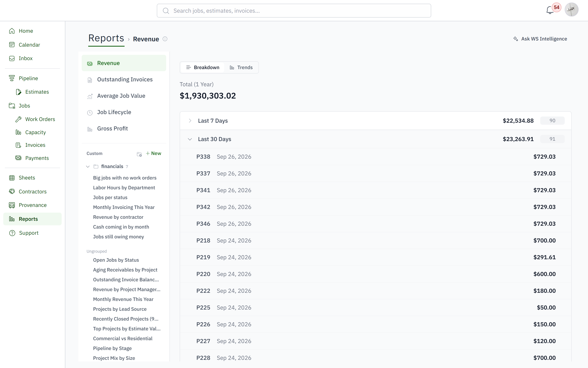The width and height of the screenshot is (588, 368).
Task: Open Labor Hours by Department report
Action: point(124,188)
